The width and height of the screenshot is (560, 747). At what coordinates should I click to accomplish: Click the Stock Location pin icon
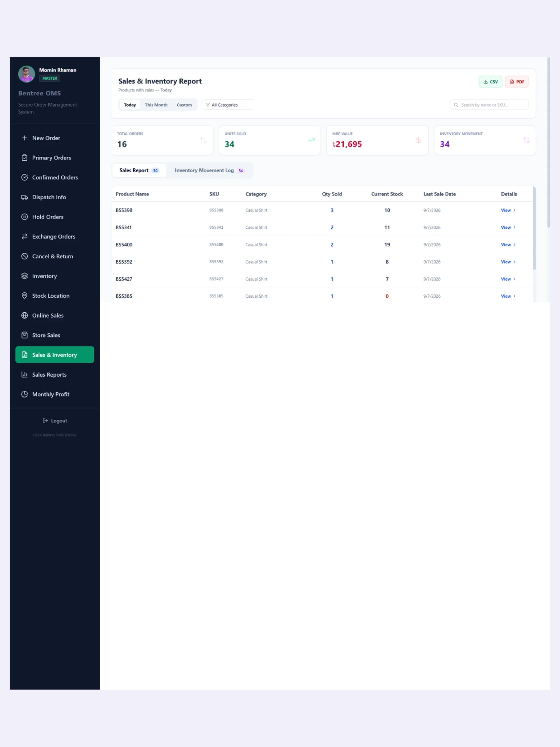point(24,296)
